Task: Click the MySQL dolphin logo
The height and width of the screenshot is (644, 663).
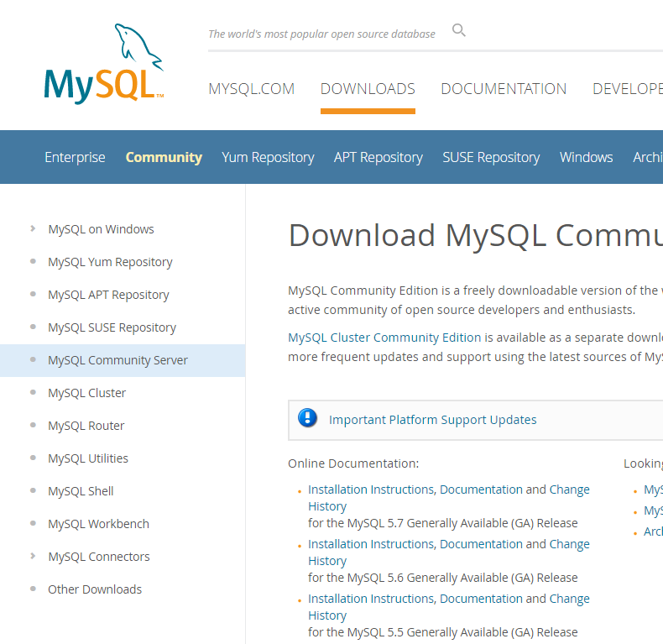Action: [x=104, y=64]
